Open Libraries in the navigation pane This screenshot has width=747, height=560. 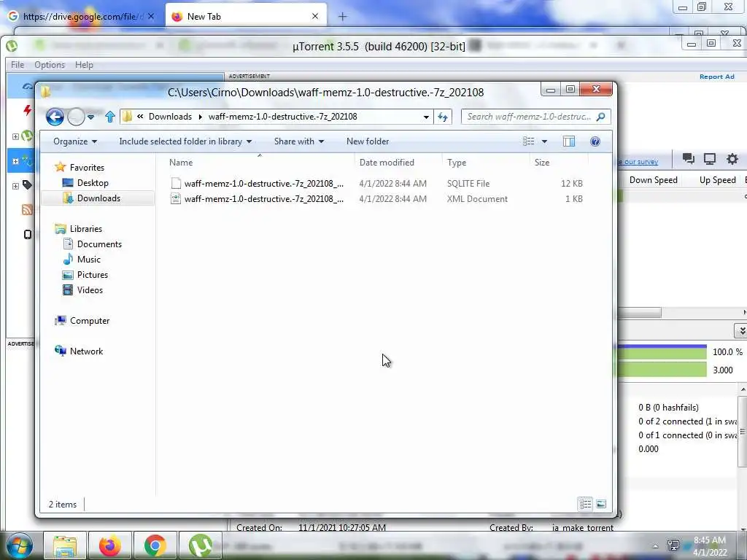pos(86,229)
